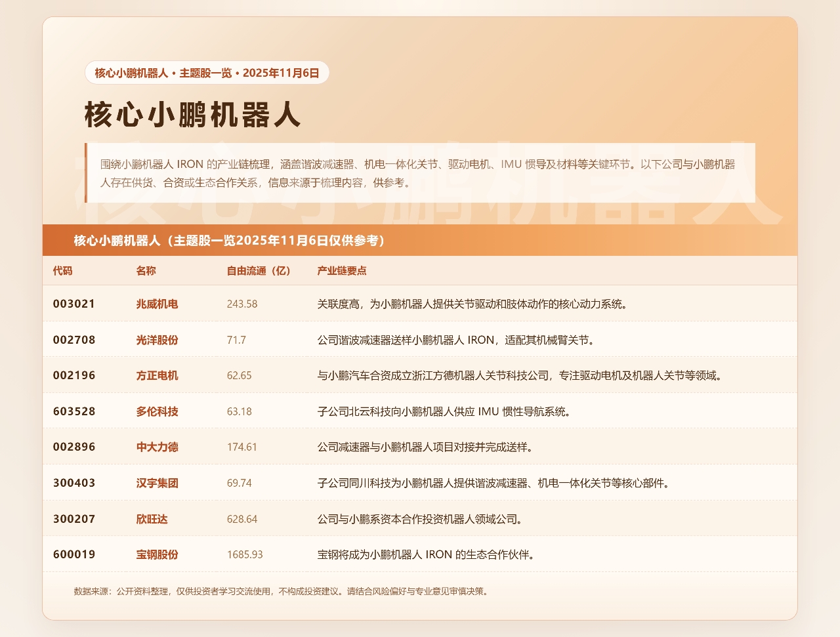840x637 pixels.
Task: Select stock name 兆威机电
Action: point(157,304)
